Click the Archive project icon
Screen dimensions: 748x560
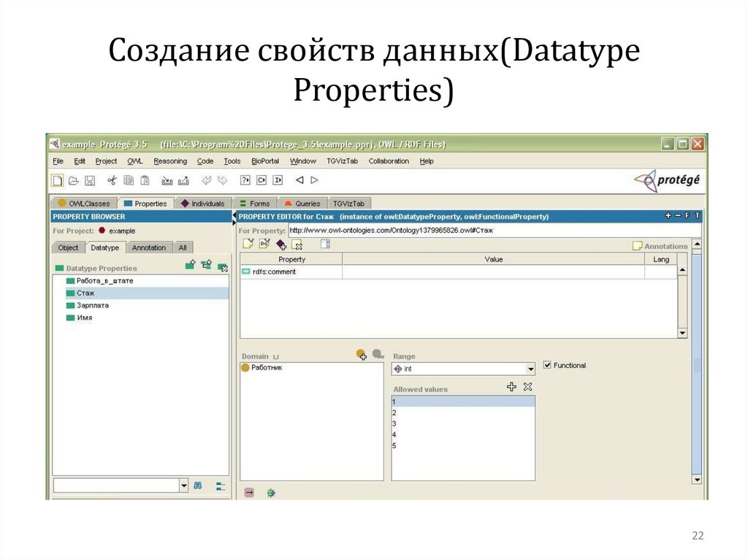pos(167,180)
